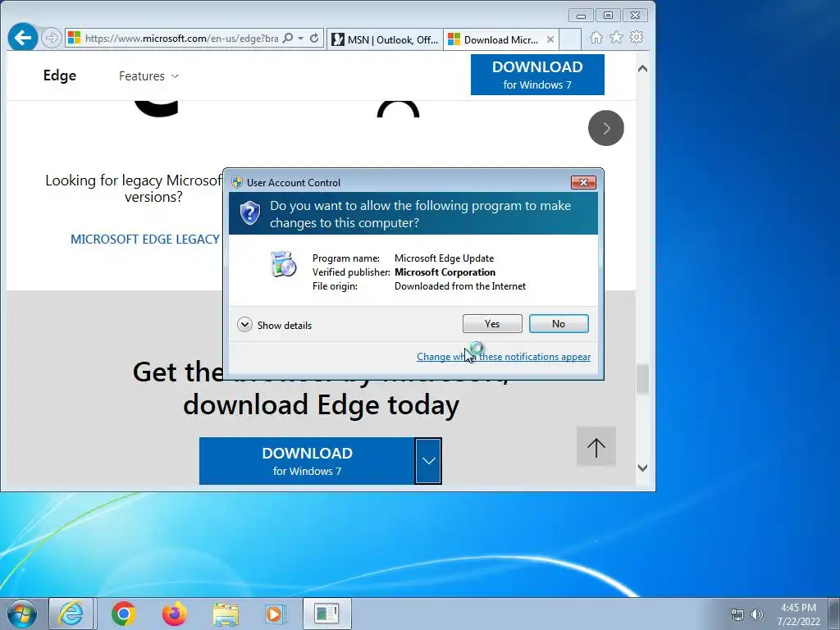
Task: Expand the Features menu
Action: click(x=148, y=76)
